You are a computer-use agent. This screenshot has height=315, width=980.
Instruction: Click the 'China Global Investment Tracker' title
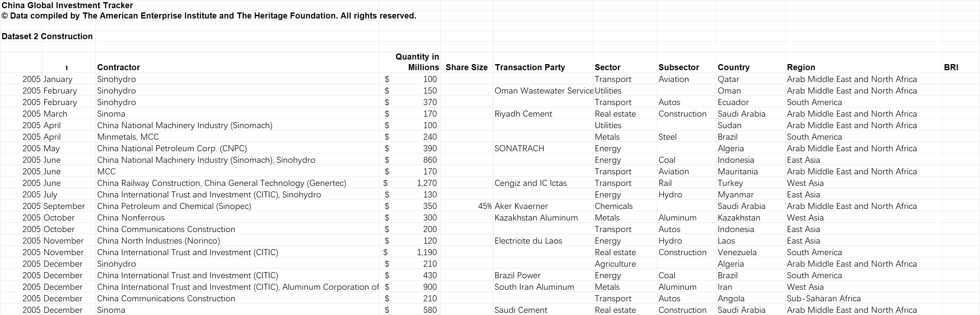[x=67, y=5]
